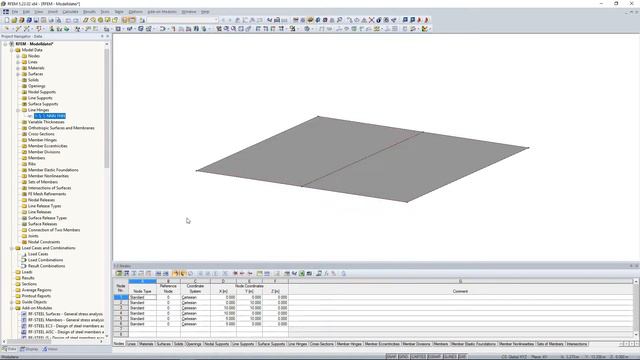
Task: Select the Load Combinations tree item
Action: coord(45,260)
